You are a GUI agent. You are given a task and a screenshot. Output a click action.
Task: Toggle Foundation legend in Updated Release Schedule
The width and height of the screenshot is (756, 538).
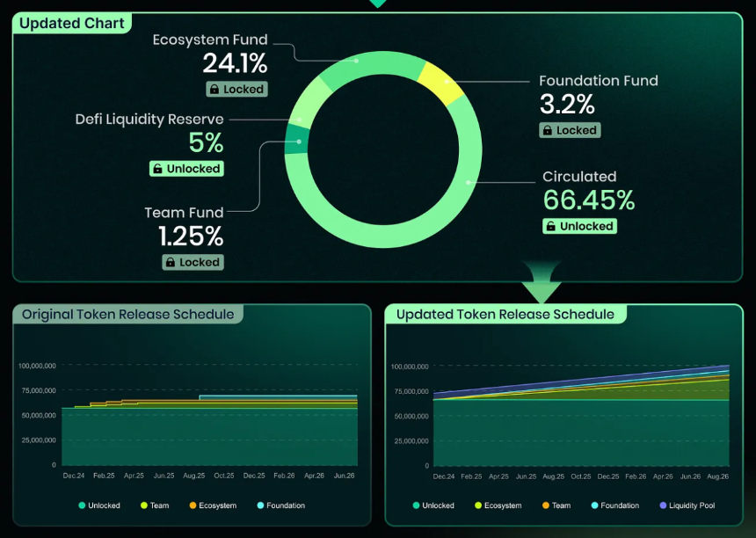[615, 505]
